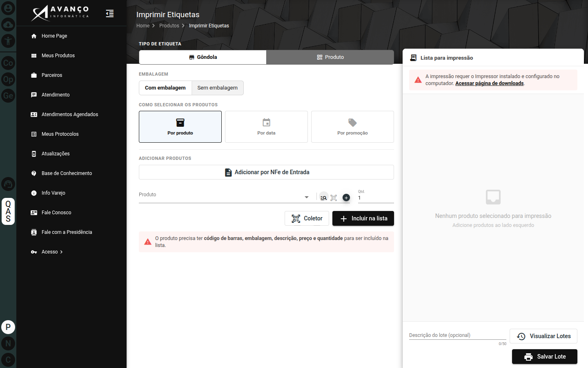Collapse the sidebar using the menu icon
Image resolution: width=588 pixels, height=368 pixels.
109,13
